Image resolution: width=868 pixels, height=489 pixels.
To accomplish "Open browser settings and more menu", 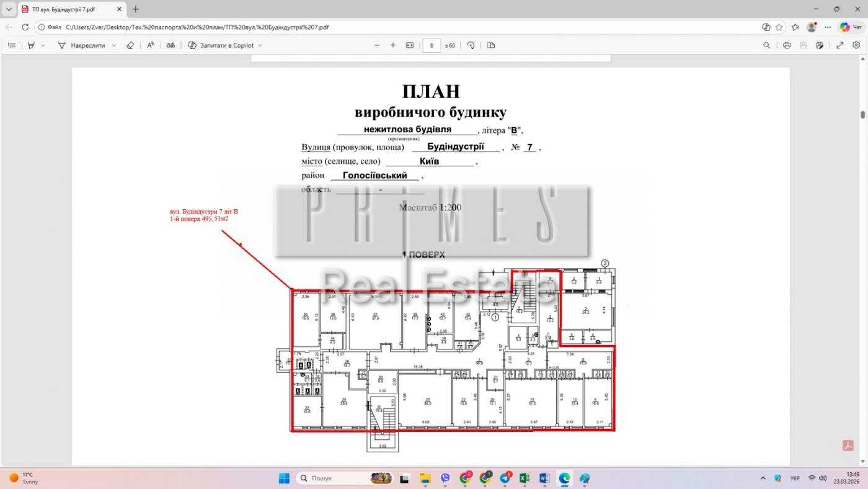I will [x=828, y=27].
